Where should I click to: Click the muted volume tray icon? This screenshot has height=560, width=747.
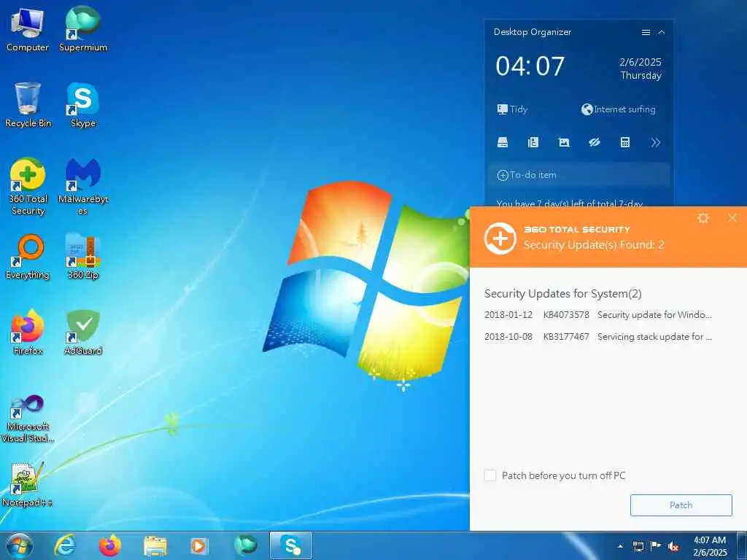(673, 546)
